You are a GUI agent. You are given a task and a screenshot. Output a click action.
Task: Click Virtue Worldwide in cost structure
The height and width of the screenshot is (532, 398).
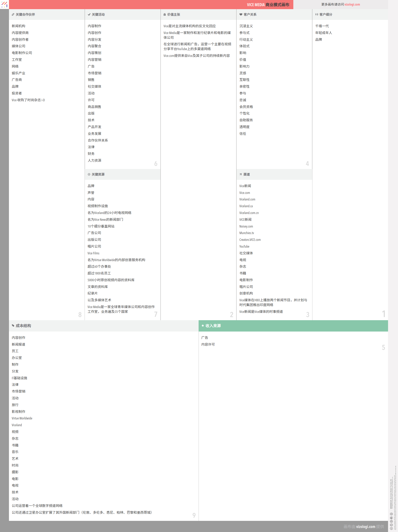click(22, 418)
